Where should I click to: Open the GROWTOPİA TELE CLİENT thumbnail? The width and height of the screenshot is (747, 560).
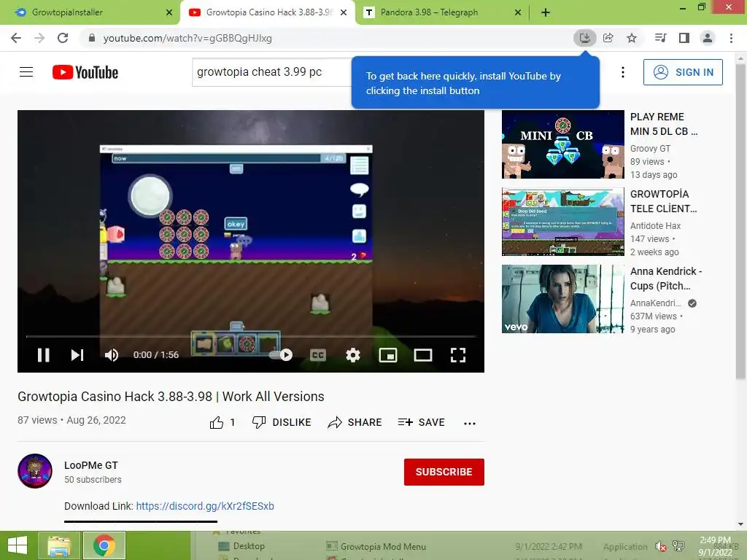[x=562, y=222]
